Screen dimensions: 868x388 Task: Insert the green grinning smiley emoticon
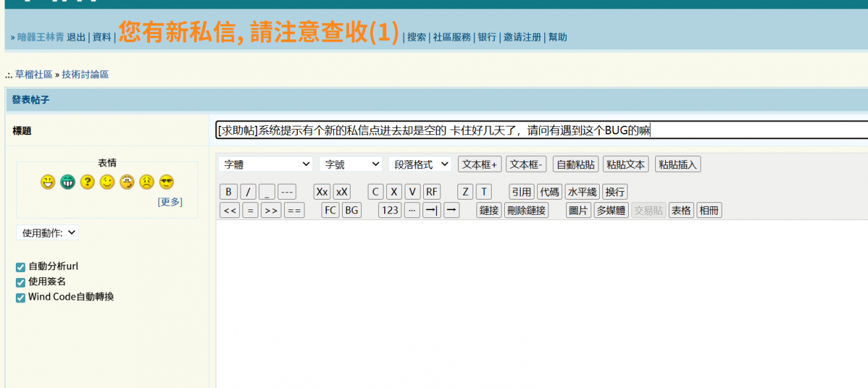[67, 182]
